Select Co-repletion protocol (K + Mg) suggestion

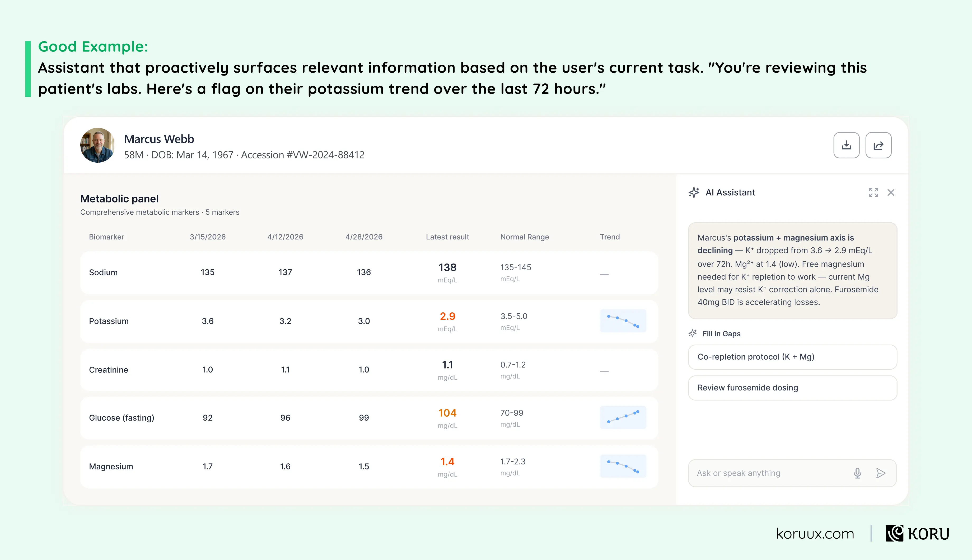(792, 357)
